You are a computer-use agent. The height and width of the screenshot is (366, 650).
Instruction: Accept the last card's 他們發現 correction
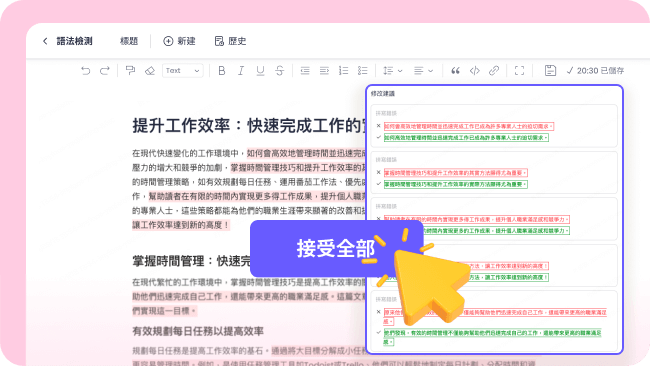click(378, 332)
